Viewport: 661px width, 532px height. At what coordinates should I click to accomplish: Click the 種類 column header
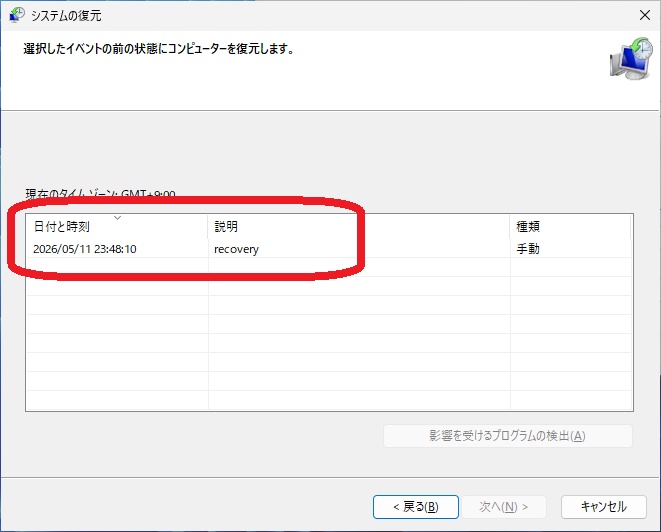(570, 226)
